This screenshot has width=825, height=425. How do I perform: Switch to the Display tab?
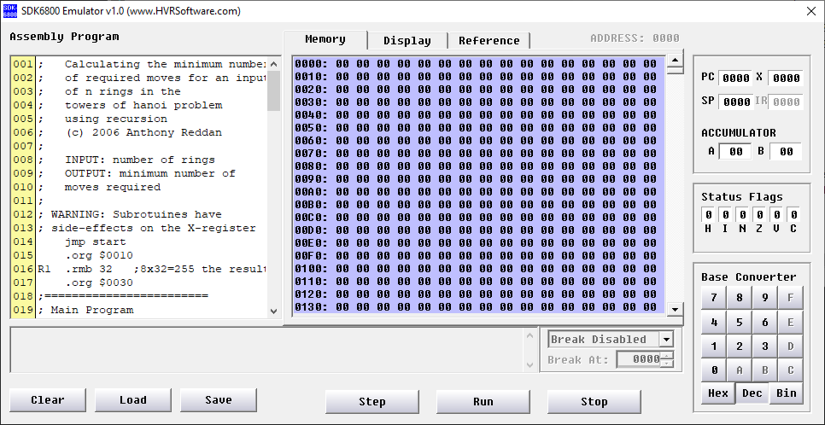(x=407, y=41)
